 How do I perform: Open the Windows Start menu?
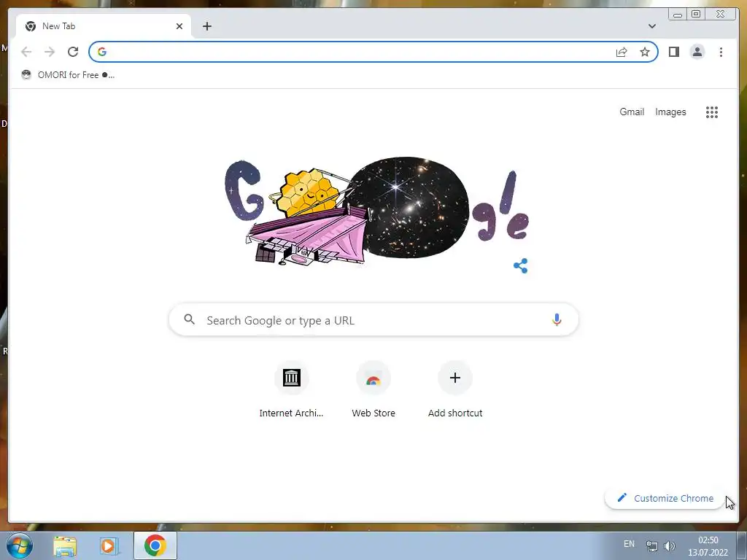(20, 545)
